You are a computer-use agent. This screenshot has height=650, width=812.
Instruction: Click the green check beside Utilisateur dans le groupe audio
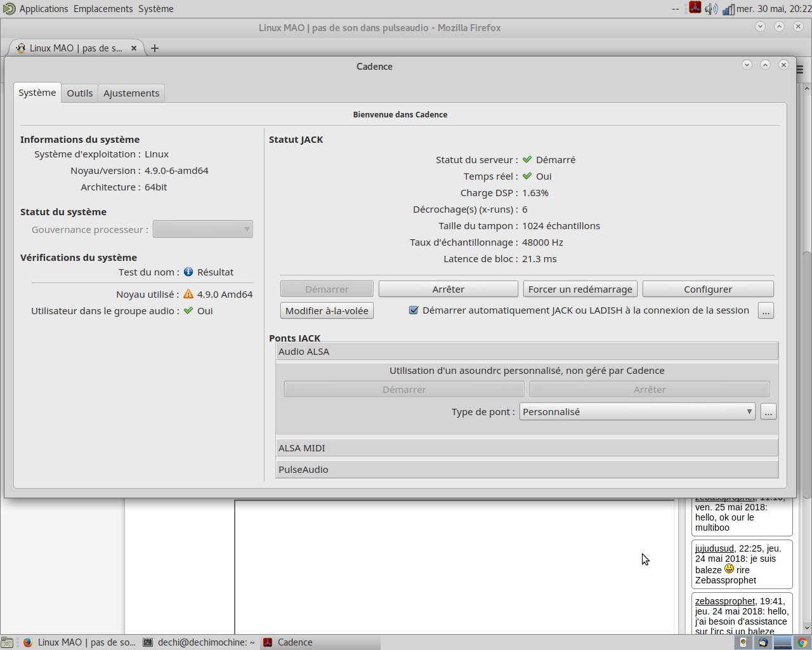[188, 310]
